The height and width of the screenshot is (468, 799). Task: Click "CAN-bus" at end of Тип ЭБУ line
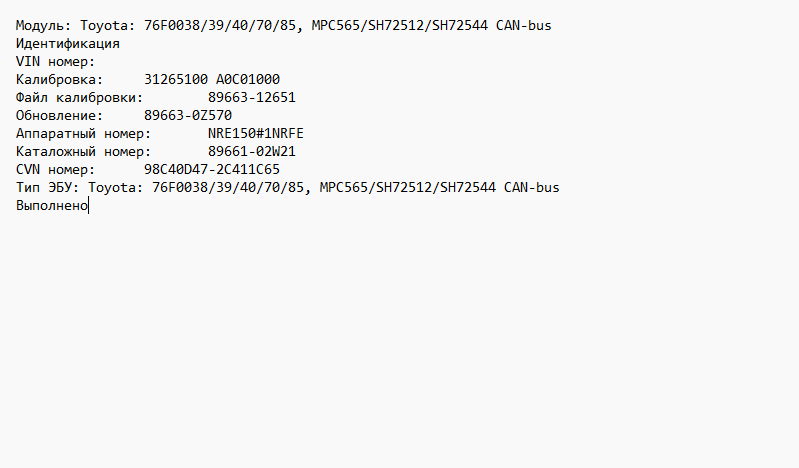[x=531, y=187]
